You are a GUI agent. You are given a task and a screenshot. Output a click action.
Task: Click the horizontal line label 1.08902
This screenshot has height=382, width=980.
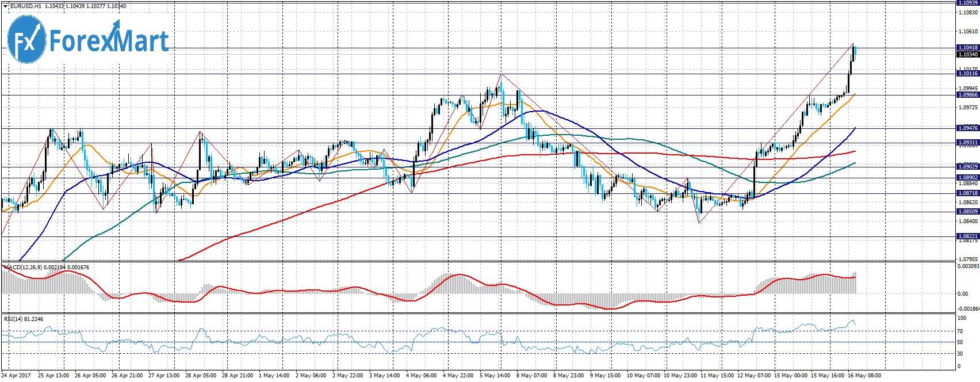click(967, 178)
